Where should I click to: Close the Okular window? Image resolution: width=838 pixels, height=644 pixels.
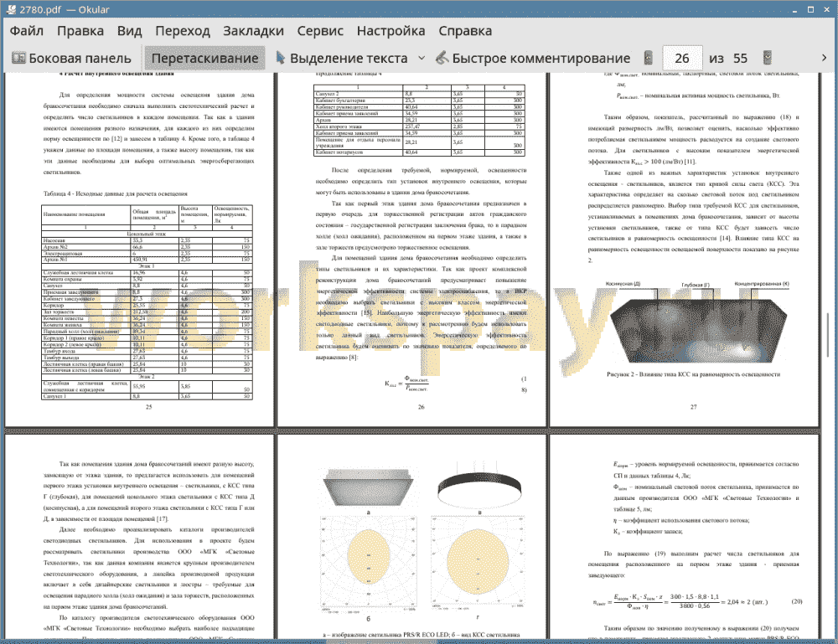coord(826,9)
